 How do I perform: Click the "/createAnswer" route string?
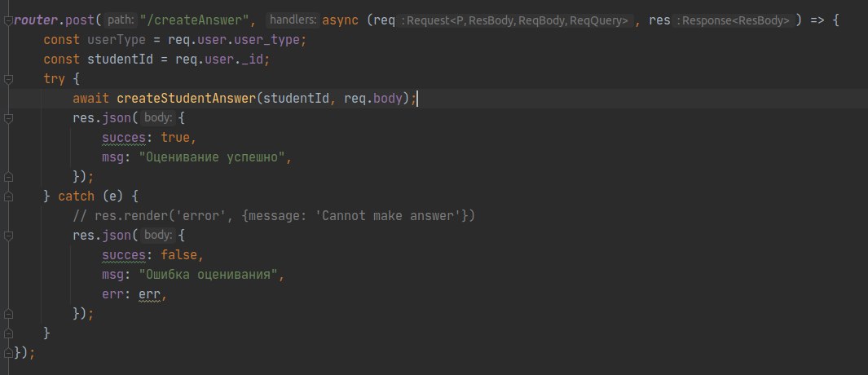tap(194, 21)
